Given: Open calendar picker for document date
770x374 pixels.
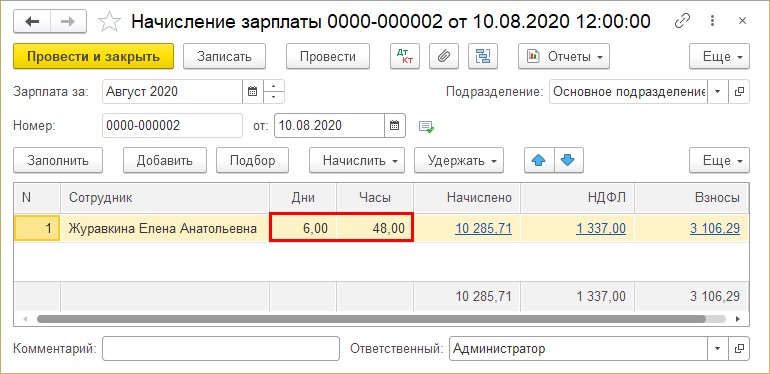Looking at the screenshot, I should 394,126.
